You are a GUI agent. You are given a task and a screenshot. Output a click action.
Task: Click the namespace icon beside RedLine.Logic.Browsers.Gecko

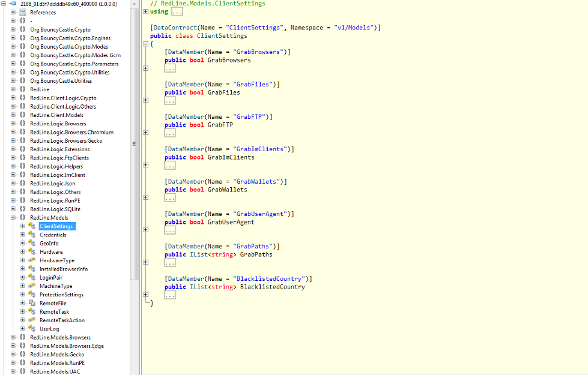(22, 140)
